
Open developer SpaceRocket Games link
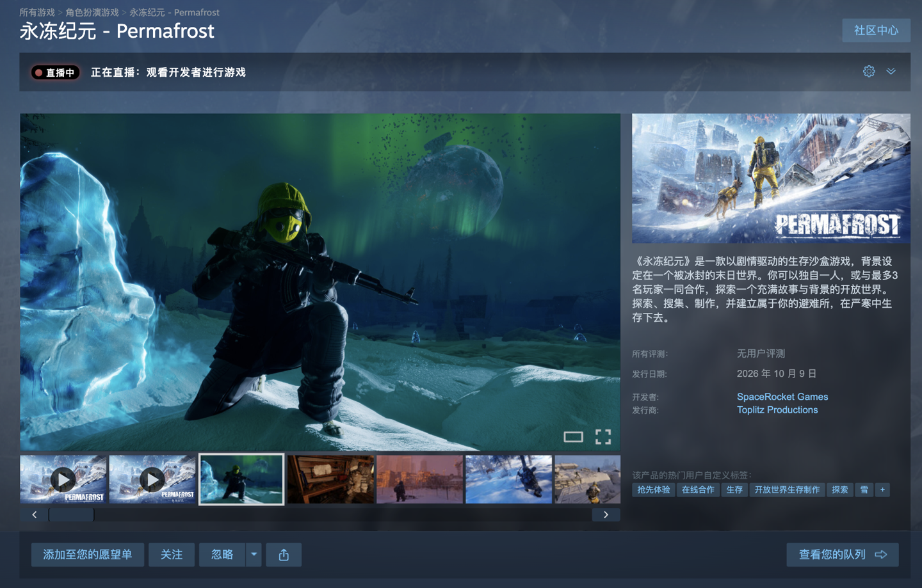click(x=782, y=397)
